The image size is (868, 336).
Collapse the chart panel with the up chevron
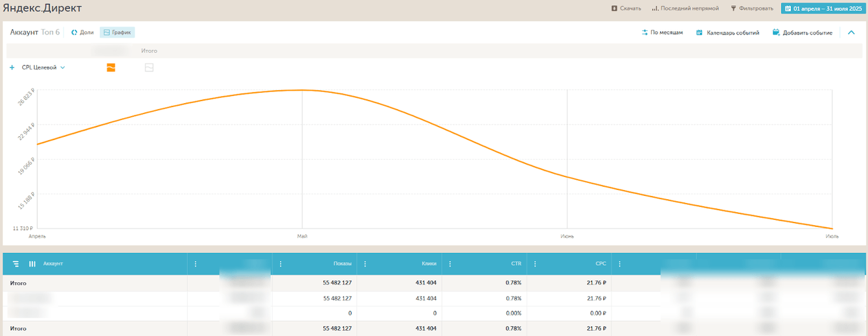tap(851, 32)
